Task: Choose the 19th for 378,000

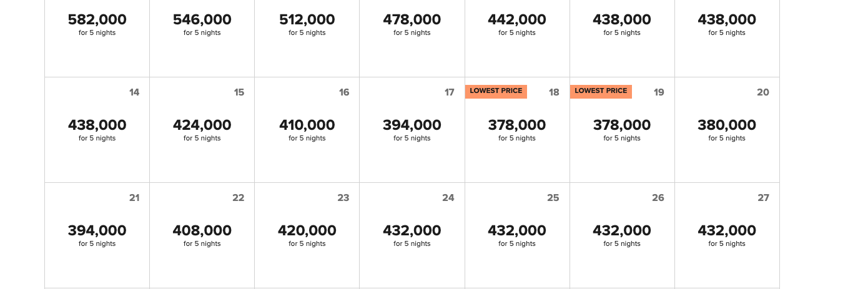Action: [x=622, y=130]
